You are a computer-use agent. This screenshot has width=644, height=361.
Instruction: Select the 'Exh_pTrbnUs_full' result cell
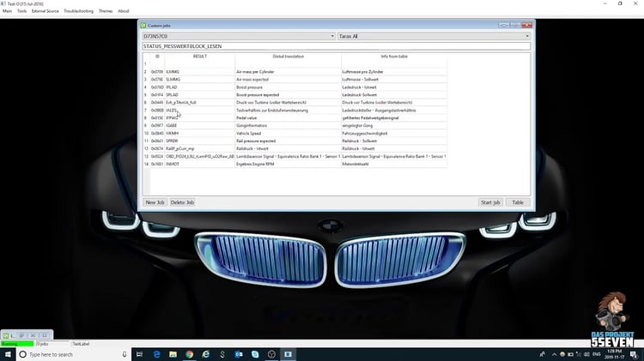tap(199, 103)
